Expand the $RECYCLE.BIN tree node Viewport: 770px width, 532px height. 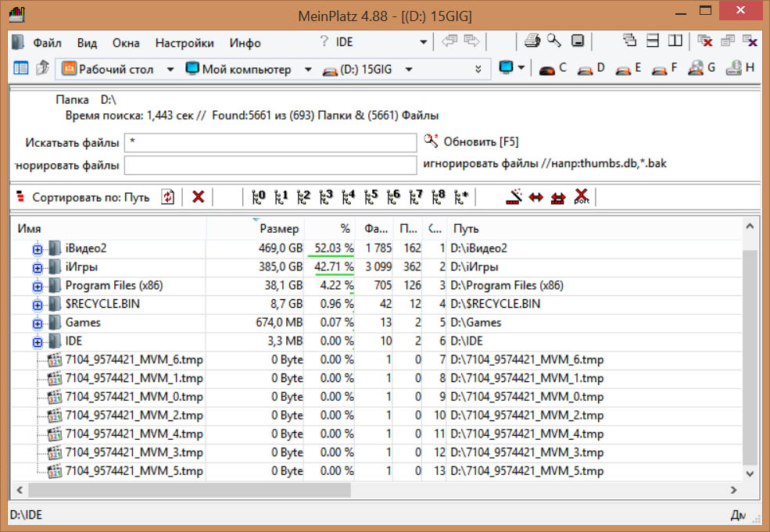pos(38,304)
